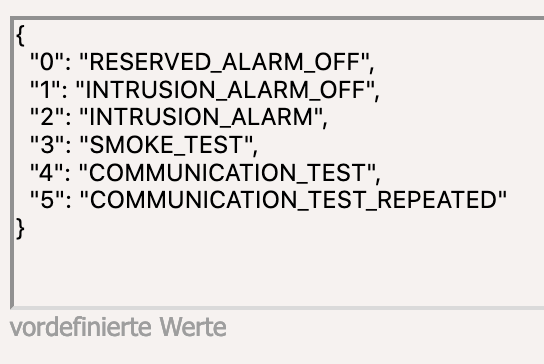Screen dimensions: 544x364
Task: Click the closing curly brace
Action: [x=20, y=228]
